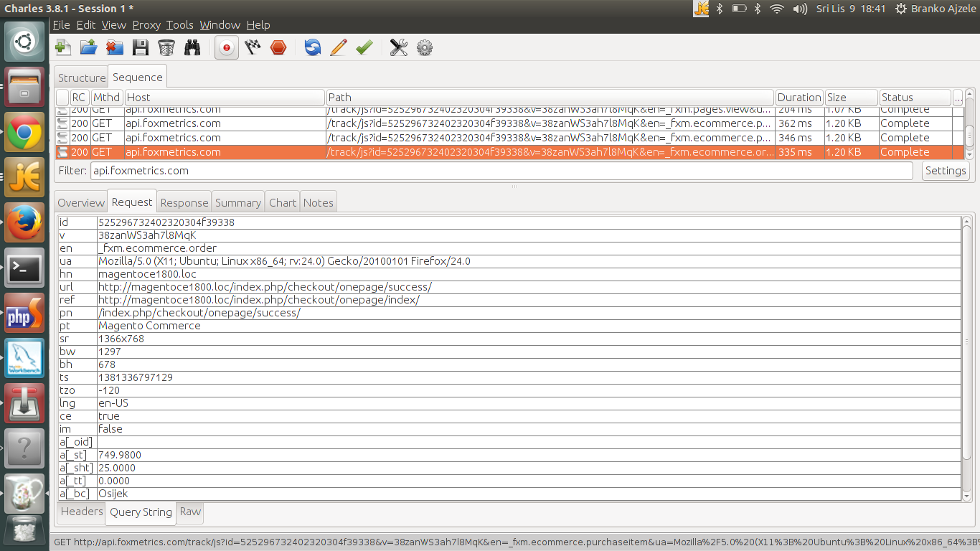
Task: Click the Settings button beside the filter
Action: click(946, 171)
